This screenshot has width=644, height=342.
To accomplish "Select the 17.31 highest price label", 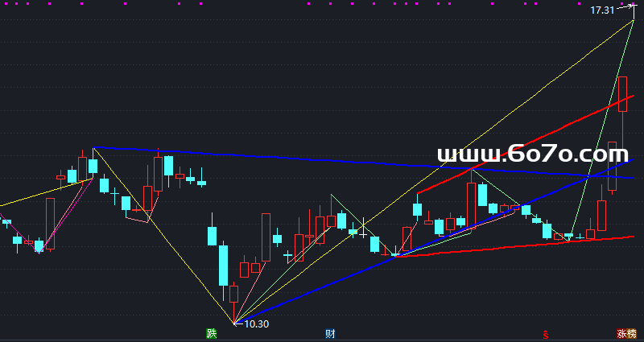I will click(x=601, y=10).
